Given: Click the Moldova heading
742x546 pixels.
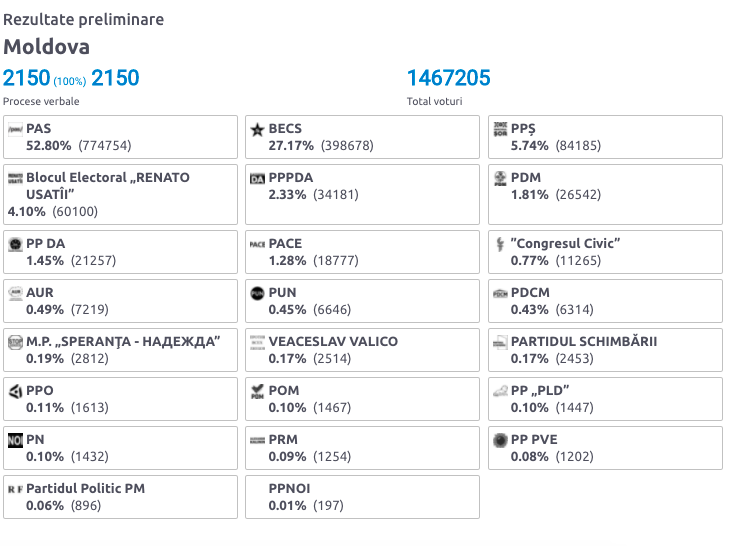Looking at the screenshot, I should [x=46, y=47].
